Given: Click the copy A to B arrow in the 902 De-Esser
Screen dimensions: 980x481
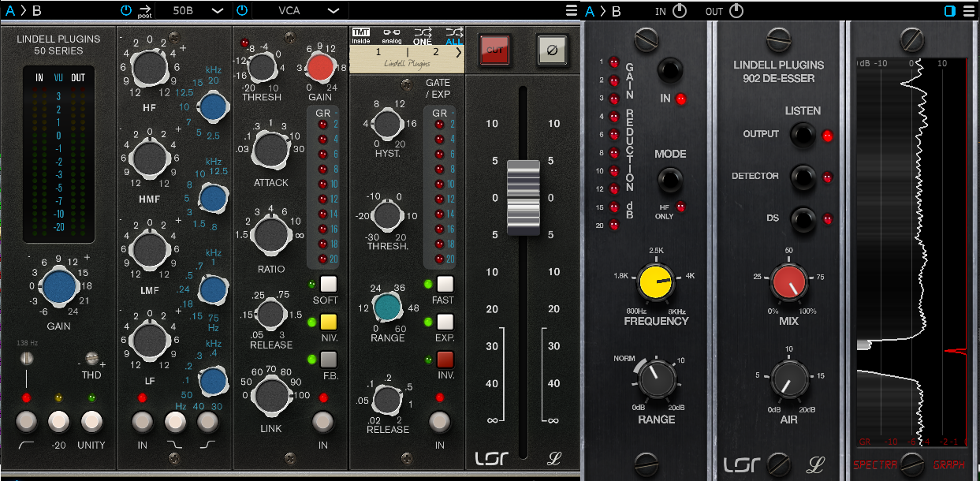Looking at the screenshot, I should coord(602,11).
